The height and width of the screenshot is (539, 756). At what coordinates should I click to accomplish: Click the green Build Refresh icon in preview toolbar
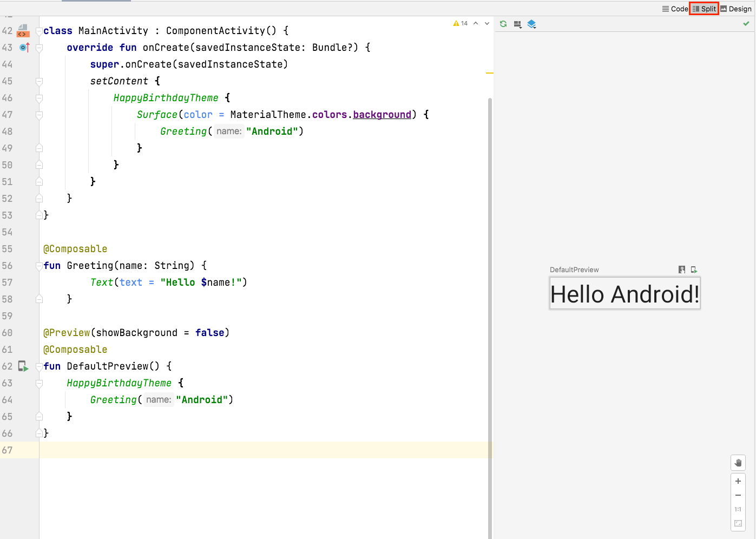pos(503,24)
